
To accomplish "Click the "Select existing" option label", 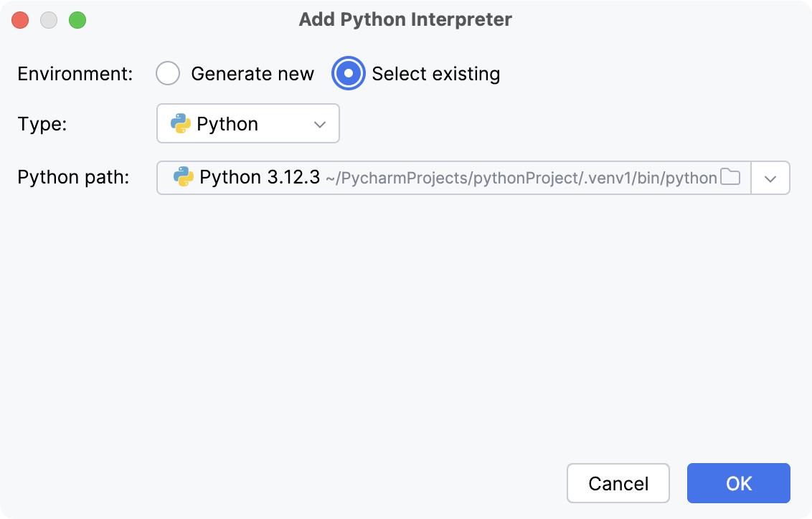I will (x=435, y=74).
